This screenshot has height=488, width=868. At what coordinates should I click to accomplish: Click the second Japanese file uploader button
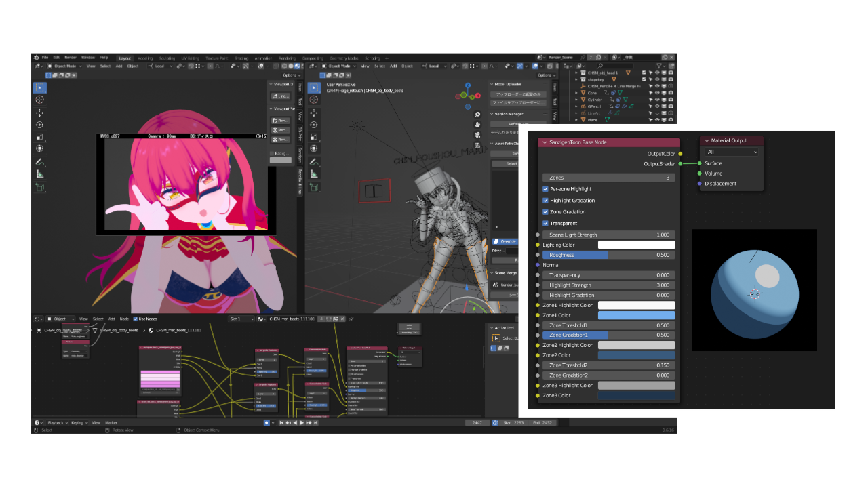point(518,102)
